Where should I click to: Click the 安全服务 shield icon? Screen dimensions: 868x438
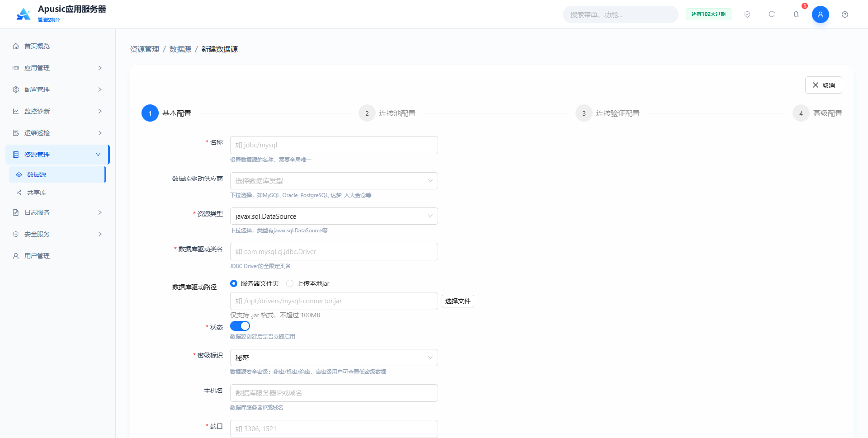pos(16,234)
